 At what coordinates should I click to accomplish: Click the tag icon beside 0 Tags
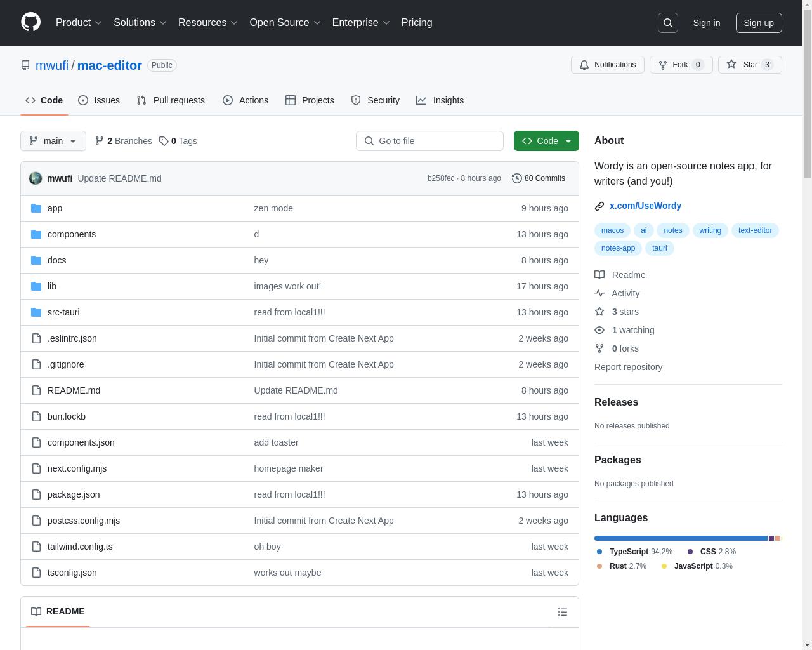pyautogui.click(x=164, y=141)
